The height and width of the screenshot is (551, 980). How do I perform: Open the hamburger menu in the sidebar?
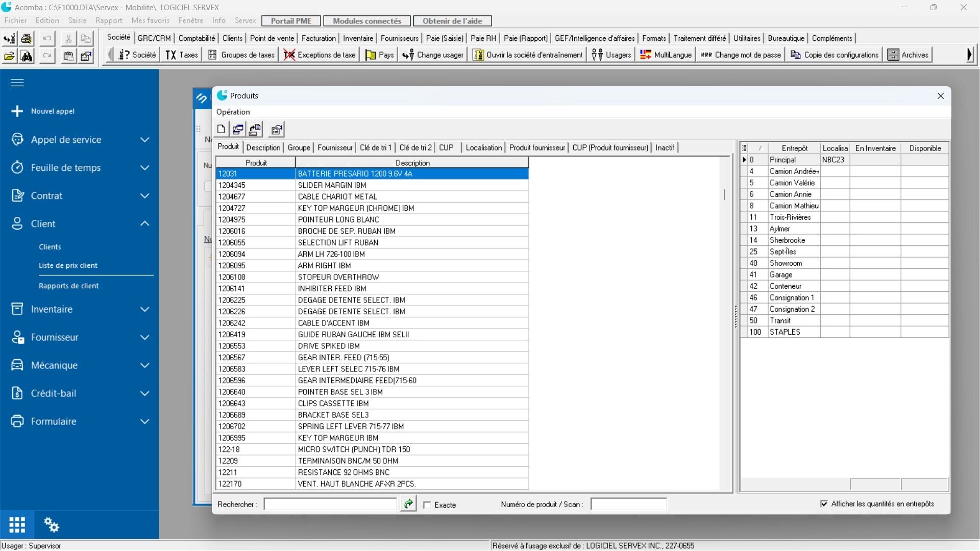point(17,83)
